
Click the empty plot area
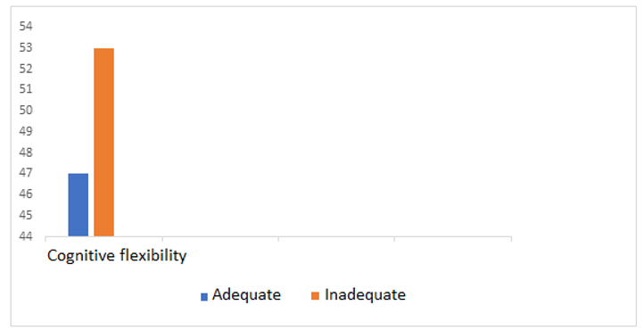[312, 131]
